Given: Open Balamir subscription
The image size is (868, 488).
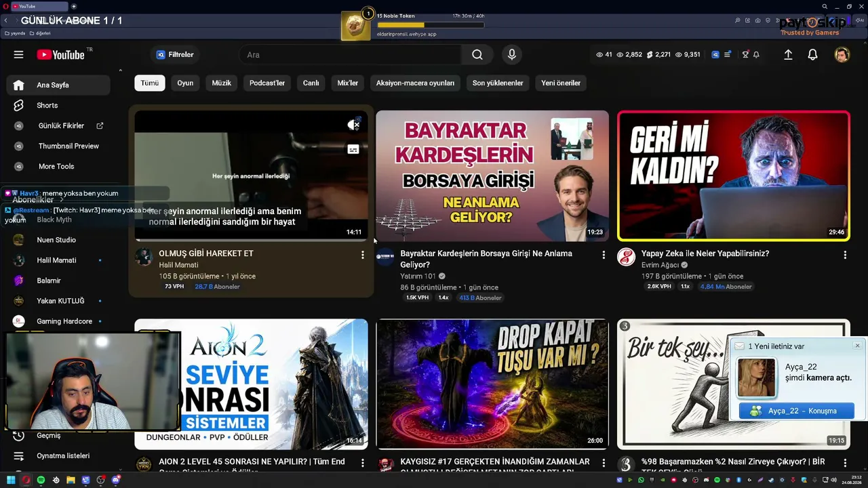Looking at the screenshot, I should pyautogui.click(x=58, y=281).
